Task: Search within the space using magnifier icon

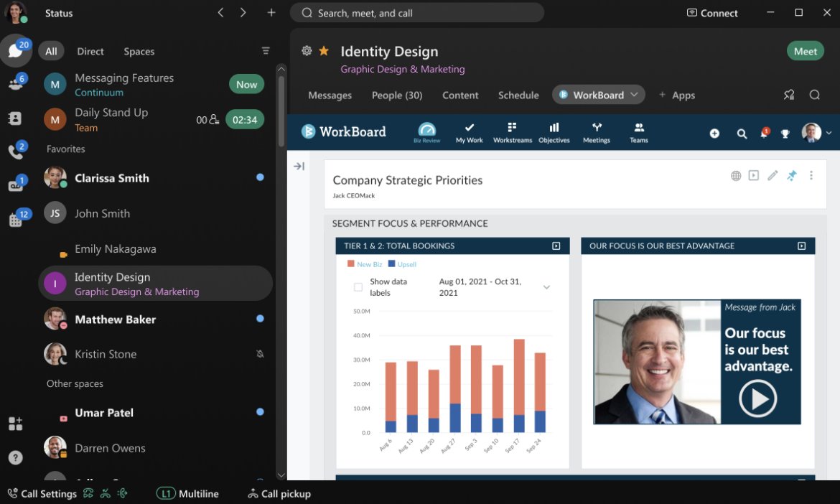Action: tap(815, 95)
